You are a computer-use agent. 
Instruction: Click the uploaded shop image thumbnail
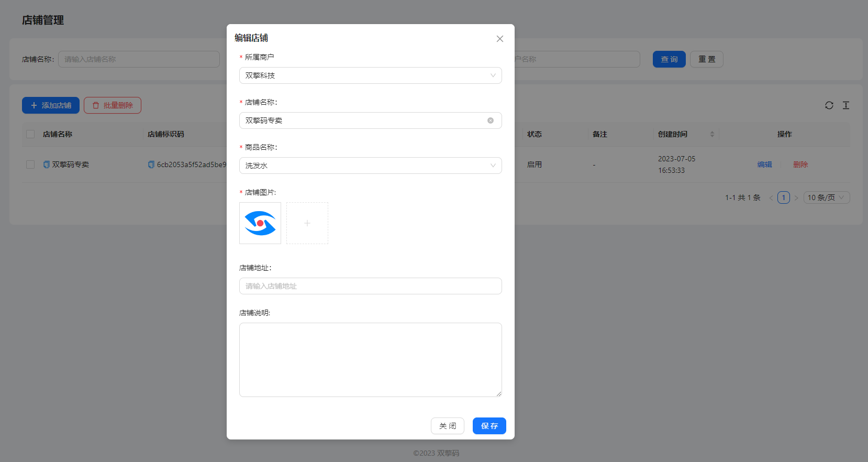point(260,223)
